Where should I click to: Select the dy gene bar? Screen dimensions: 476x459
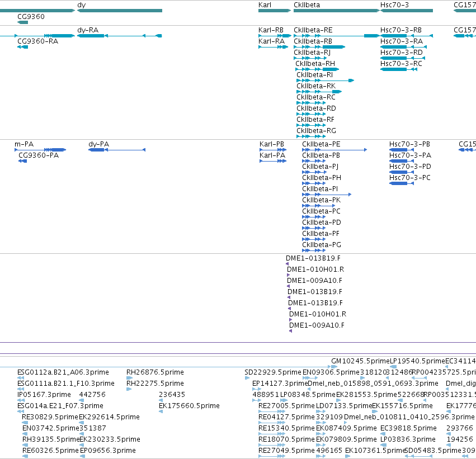click(x=120, y=11)
